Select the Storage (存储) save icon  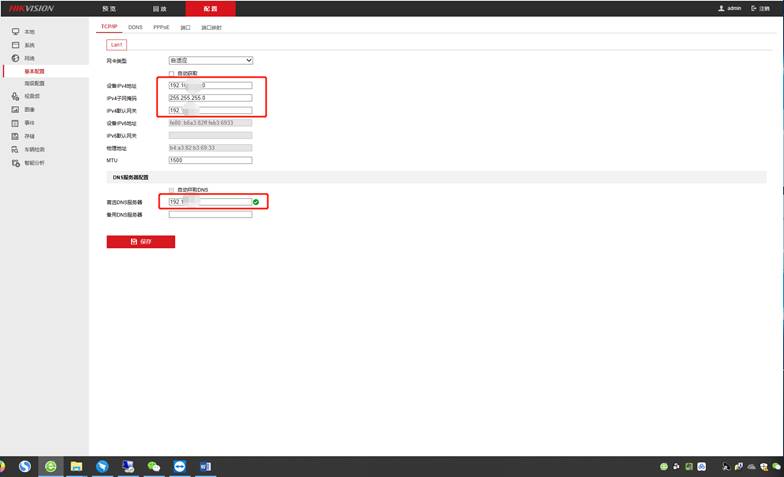15,136
